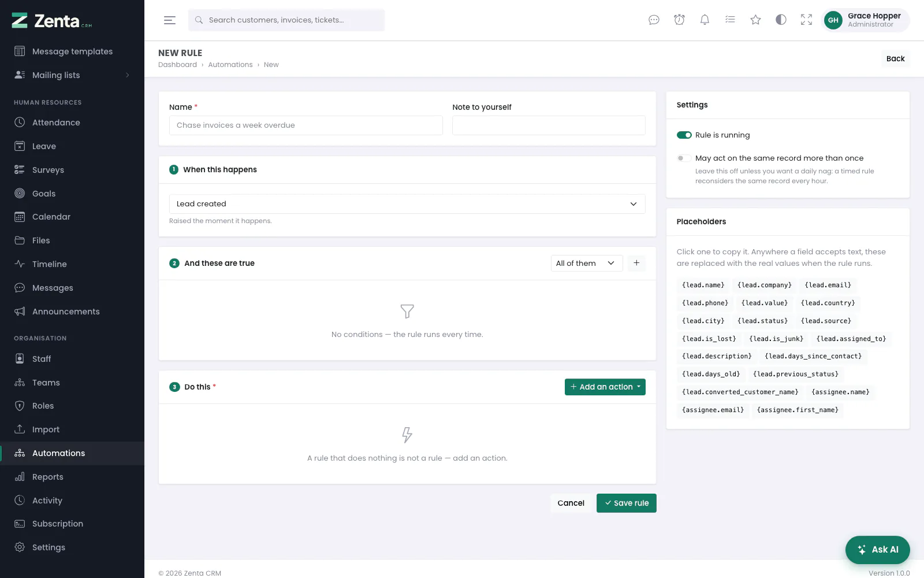The image size is (924, 578).
Task: Open the notifications bell icon
Action: click(705, 20)
